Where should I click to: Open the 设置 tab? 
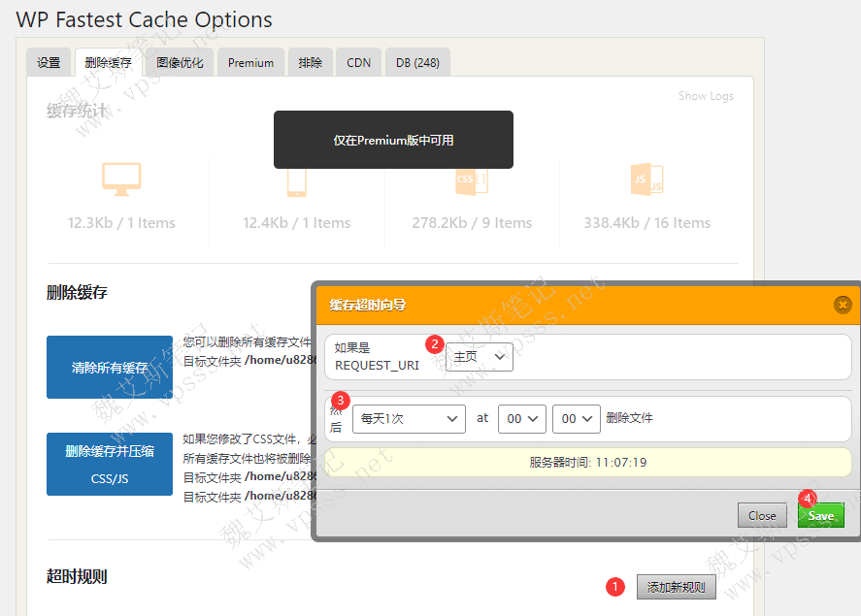tap(49, 62)
